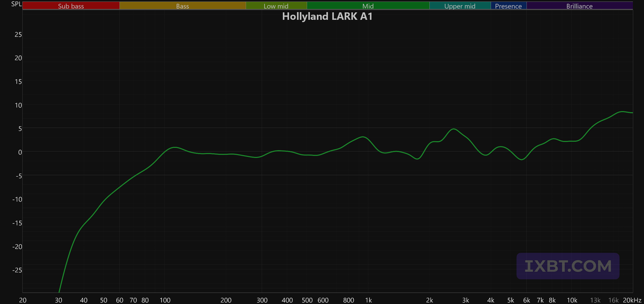Click the 3k frequency tick label
This screenshot has height=304, width=644.
pyautogui.click(x=465, y=300)
